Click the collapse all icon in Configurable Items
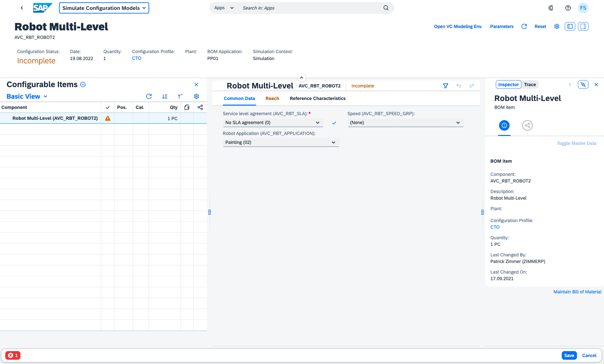The height and width of the screenshot is (364, 604). (181, 96)
